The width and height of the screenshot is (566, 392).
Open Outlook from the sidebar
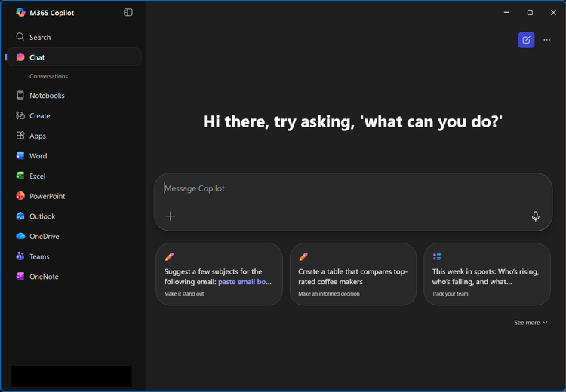pos(42,216)
